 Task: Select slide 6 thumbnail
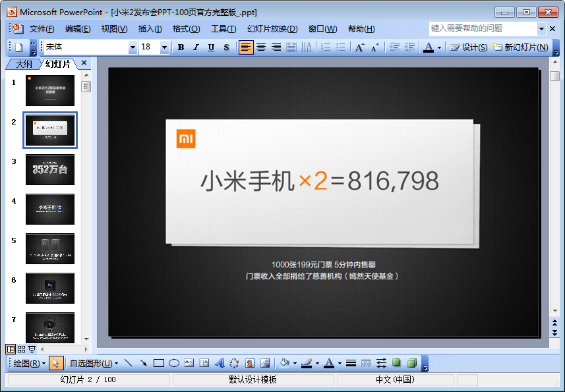click(x=50, y=288)
